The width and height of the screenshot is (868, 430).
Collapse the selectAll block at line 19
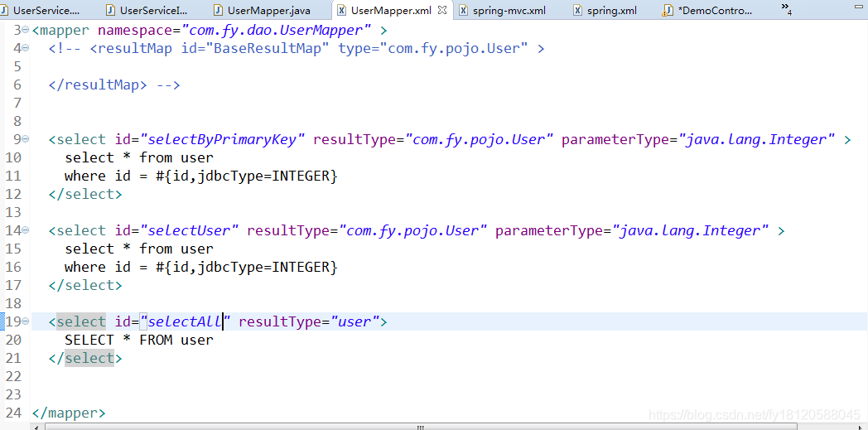pyautogui.click(x=26, y=321)
